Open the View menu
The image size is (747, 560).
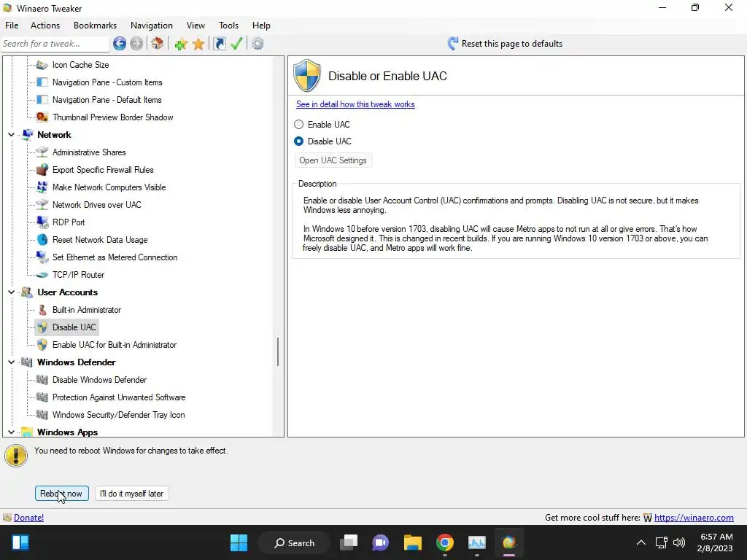196,26
